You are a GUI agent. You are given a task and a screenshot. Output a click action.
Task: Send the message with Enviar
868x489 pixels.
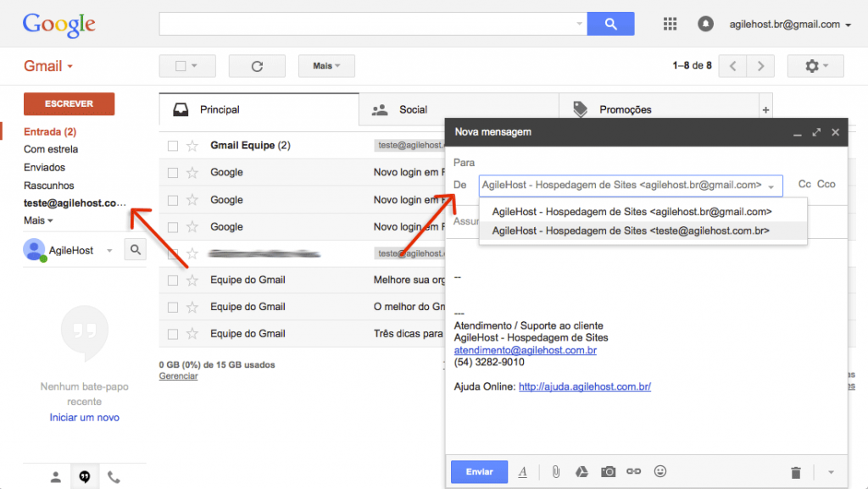coord(479,472)
